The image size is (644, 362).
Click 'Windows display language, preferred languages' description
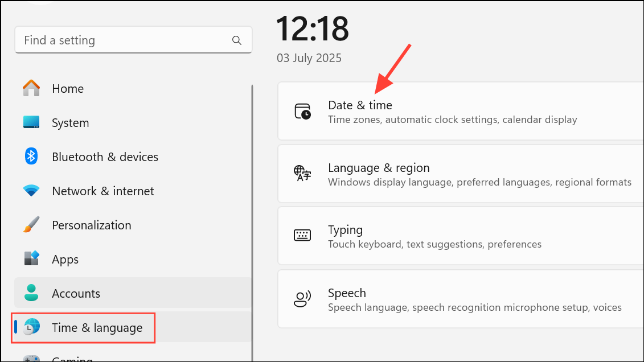click(479, 182)
